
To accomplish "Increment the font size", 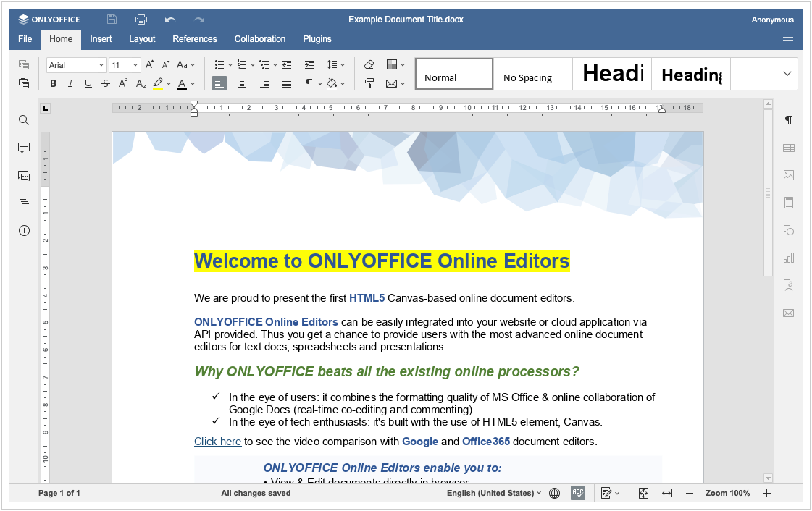I will [x=149, y=64].
